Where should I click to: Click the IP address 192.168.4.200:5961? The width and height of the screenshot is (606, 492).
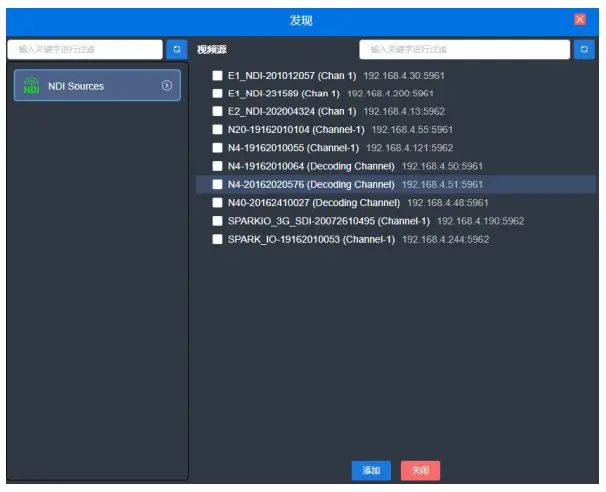pos(390,93)
